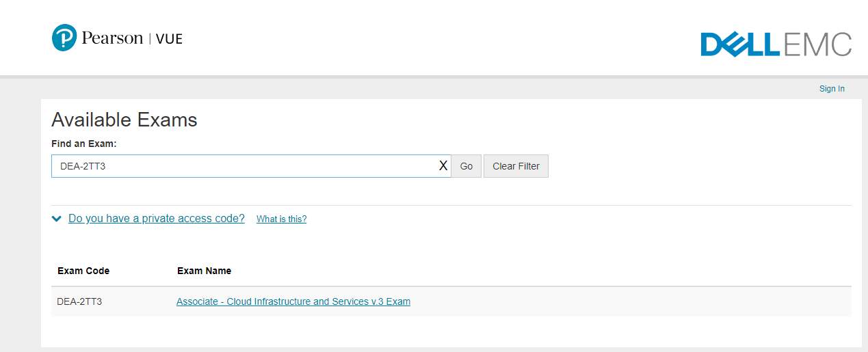Viewport: 868px width, 352px height.
Task: Click empty area of the DEA-2TT3 result row
Action: [629, 301]
